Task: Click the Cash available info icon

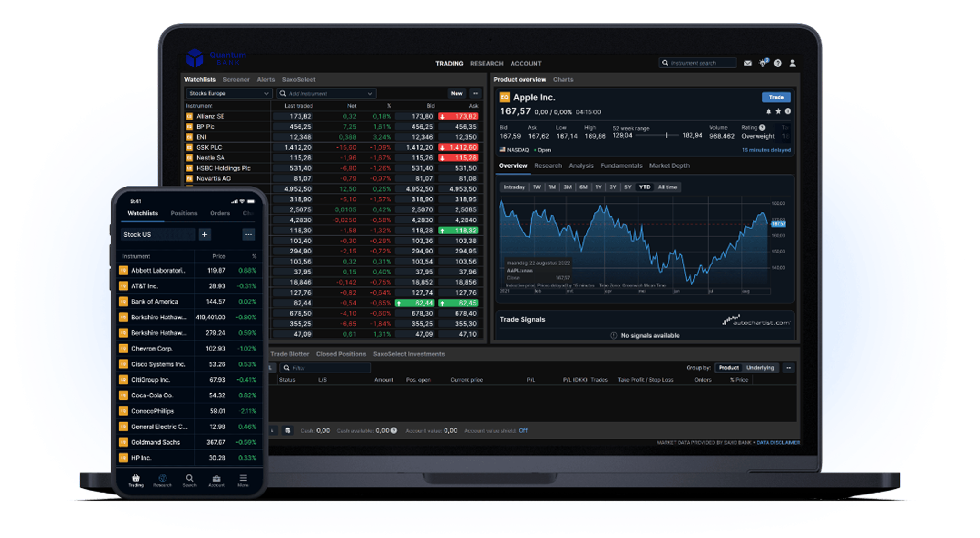Action: 394,430
